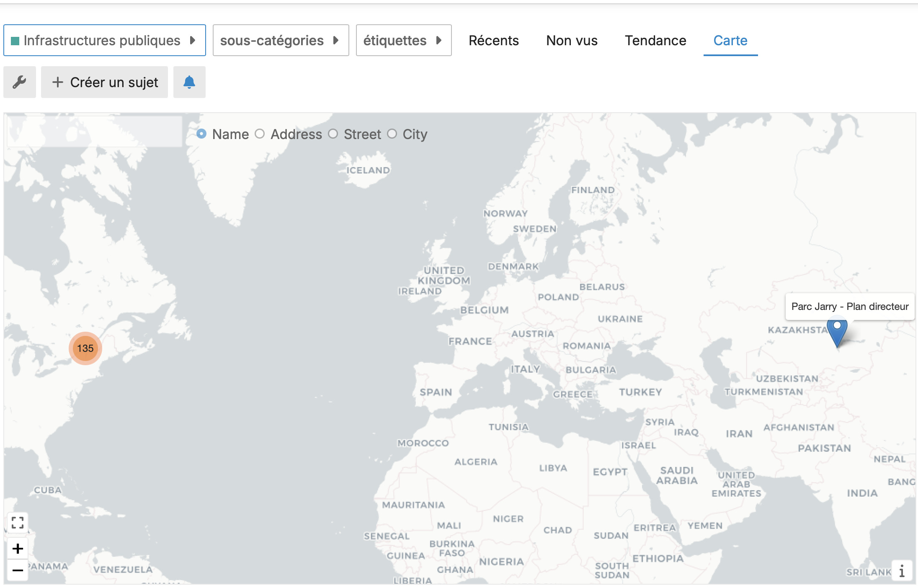The width and height of the screenshot is (918, 588).
Task: Zoom out the map with minus
Action: [x=18, y=570]
